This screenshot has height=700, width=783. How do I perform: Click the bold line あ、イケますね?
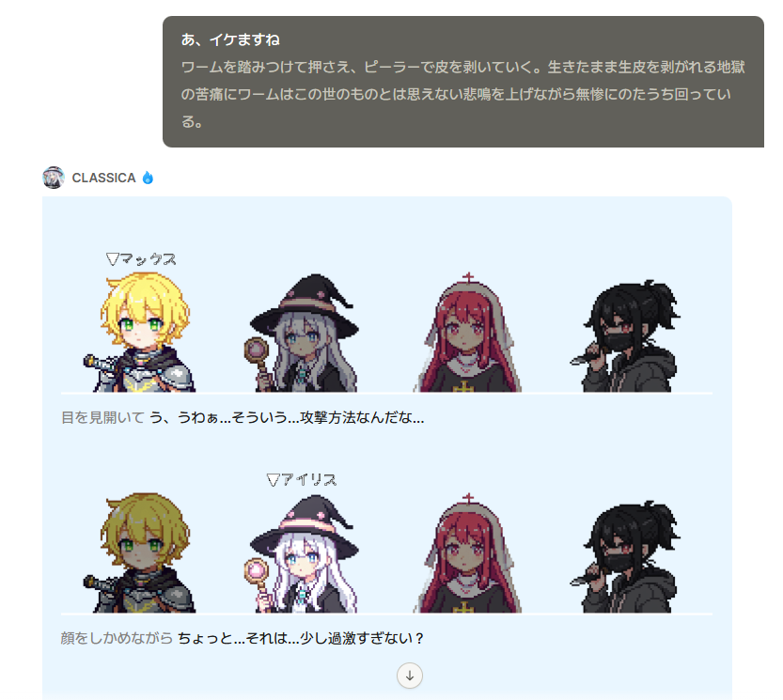[230, 40]
